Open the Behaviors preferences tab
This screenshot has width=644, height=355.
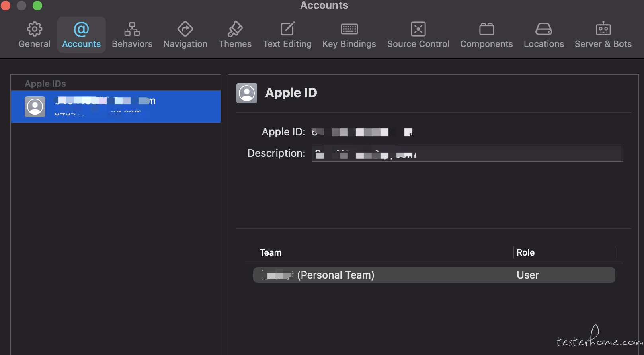click(x=132, y=35)
